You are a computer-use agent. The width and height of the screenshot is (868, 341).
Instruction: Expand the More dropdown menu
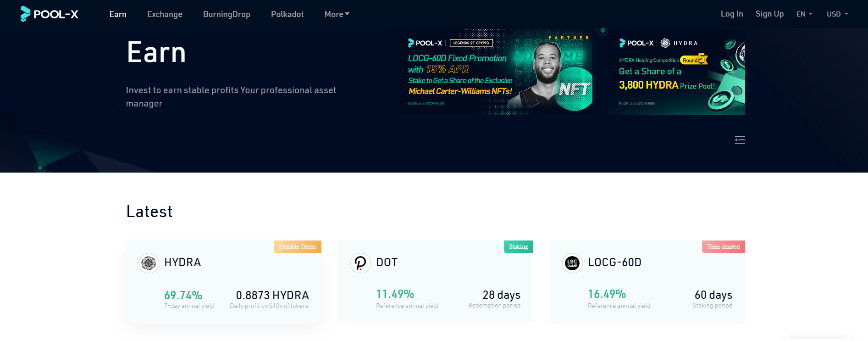point(337,14)
